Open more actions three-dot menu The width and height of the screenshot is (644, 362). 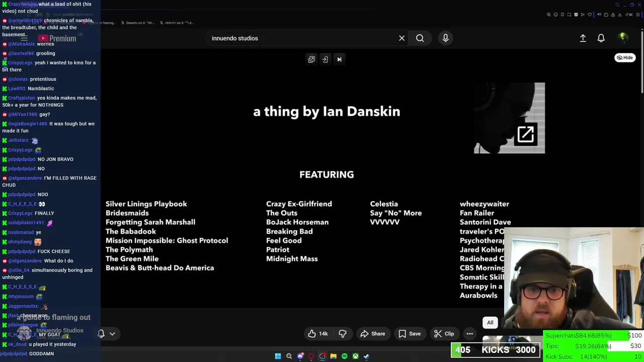(469, 334)
